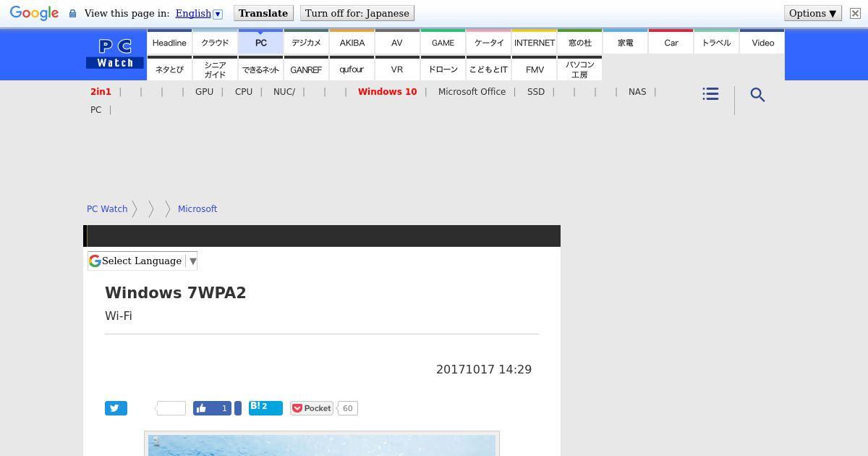Open the qufour tab
Viewport: 868px width, 456px height.
pyautogui.click(x=352, y=69)
